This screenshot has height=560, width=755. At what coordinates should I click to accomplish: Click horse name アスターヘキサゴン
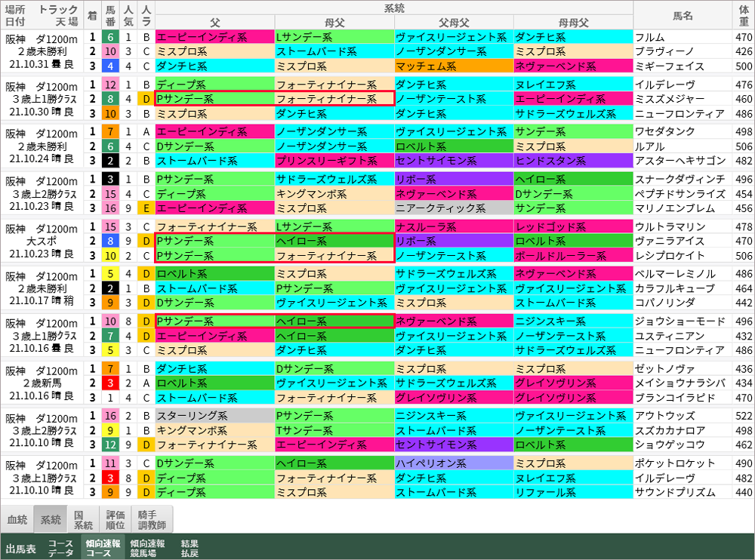(x=680, y=161)
